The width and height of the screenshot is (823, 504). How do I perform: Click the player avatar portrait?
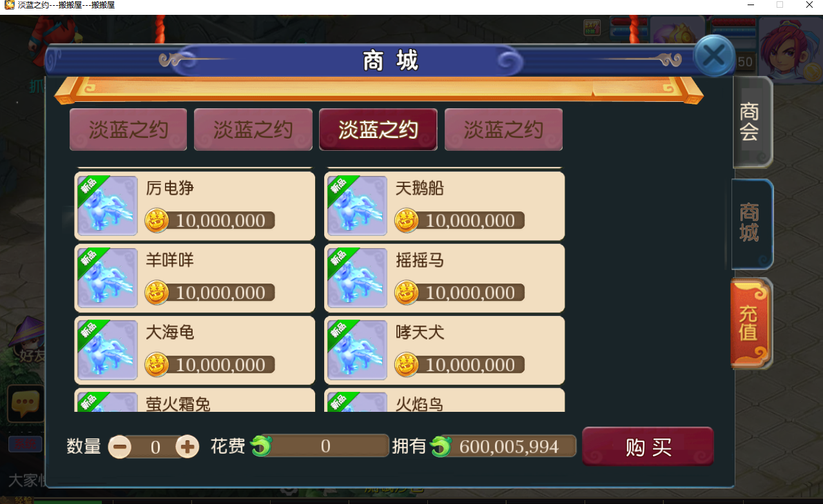[789, 50]
